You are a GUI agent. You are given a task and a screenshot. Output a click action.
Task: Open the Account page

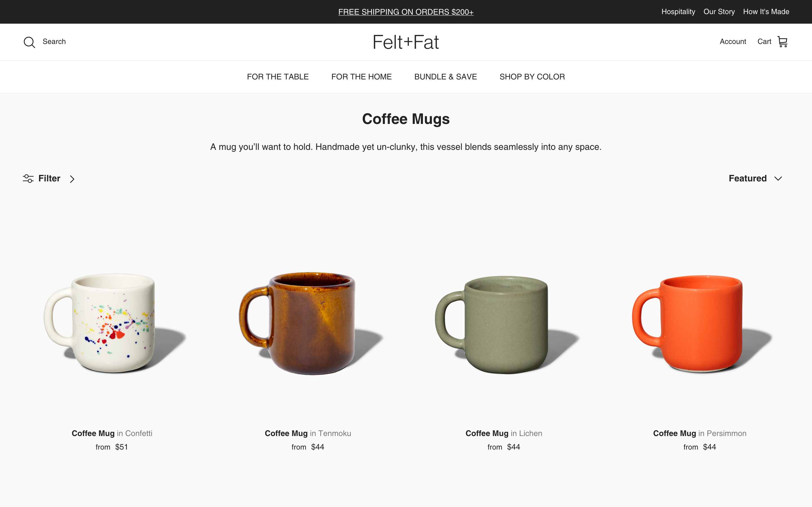pyautogui.click(x=733, y=41)
